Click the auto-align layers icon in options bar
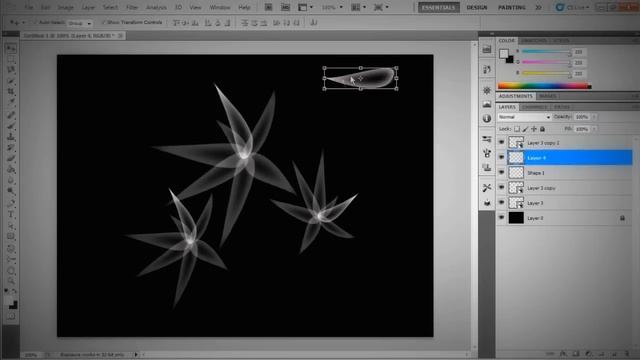640x360 pixels. [x=313, y=23]
